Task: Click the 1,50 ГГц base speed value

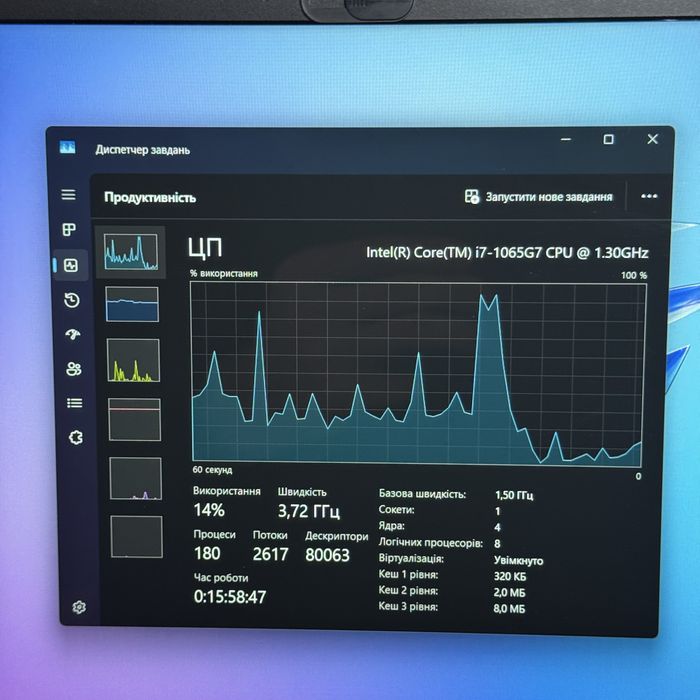Action: [514, 495]
